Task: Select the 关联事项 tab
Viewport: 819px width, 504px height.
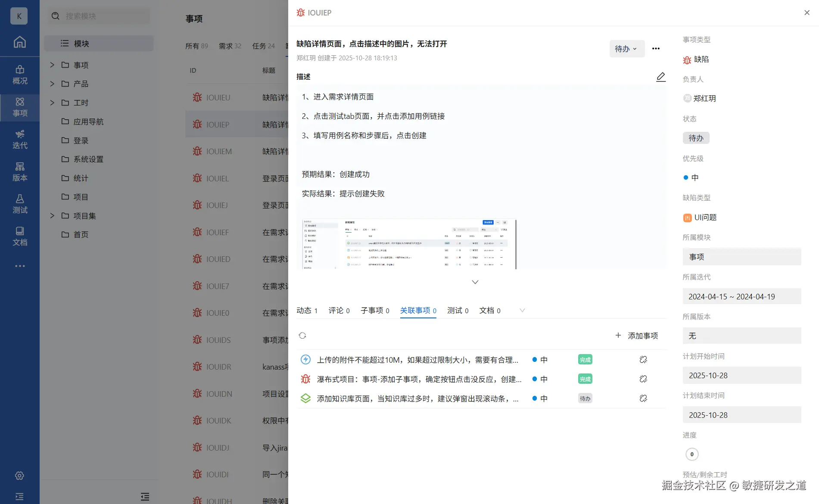Action: pos(418,311)
